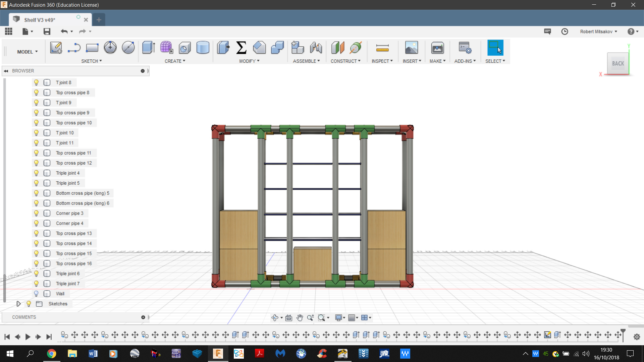Show the hidden Wall component
Image resolution: width=644 pixels, height=362 pixels.
pos(36,294)
